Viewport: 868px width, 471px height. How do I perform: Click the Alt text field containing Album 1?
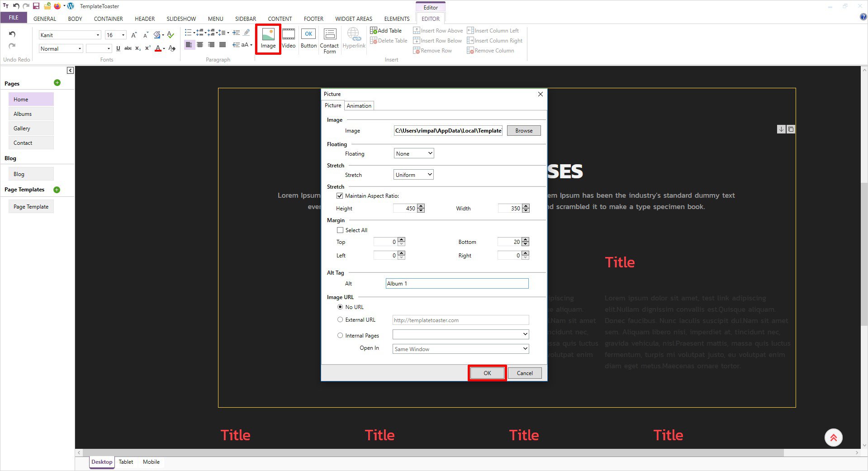click(457, 284)
